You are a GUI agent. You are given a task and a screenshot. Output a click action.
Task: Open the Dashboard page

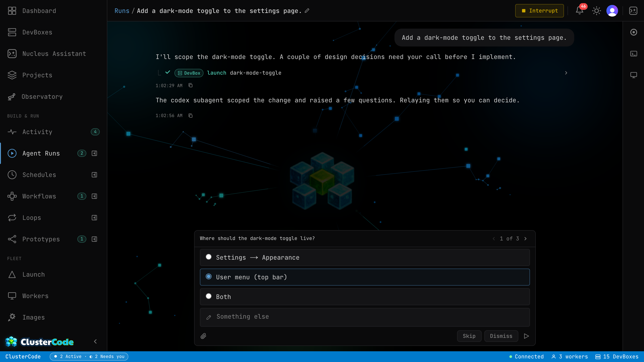point(53,11)
